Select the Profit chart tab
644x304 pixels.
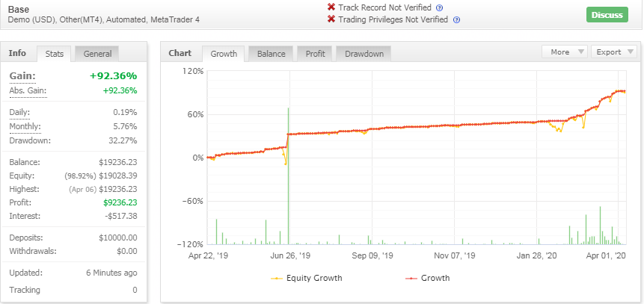(x=315, y=54)
